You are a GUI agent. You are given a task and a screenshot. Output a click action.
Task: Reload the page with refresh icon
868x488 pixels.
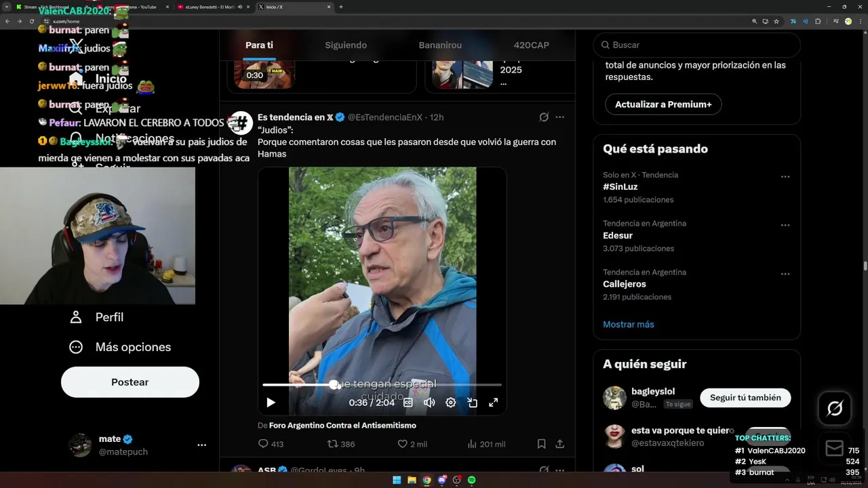31,21
